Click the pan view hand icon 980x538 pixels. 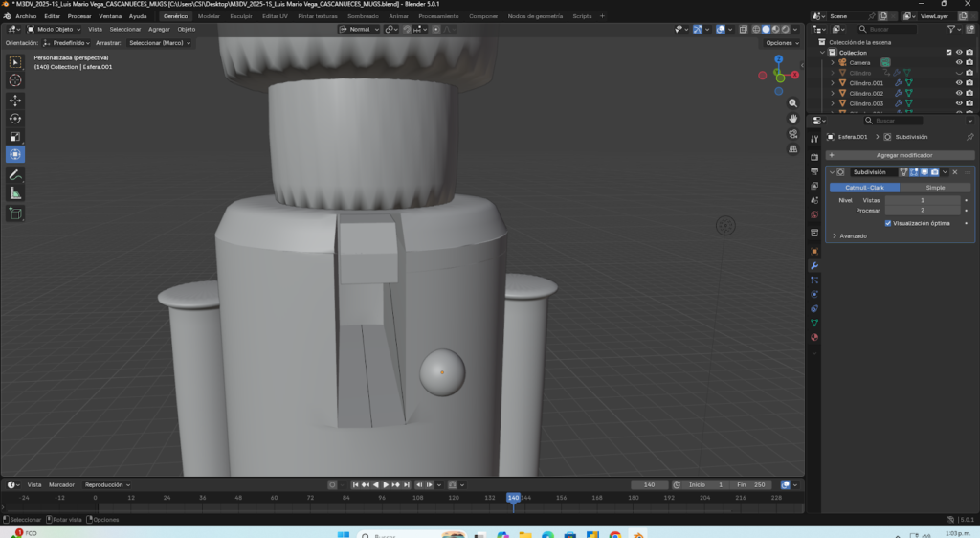(793, 118)
